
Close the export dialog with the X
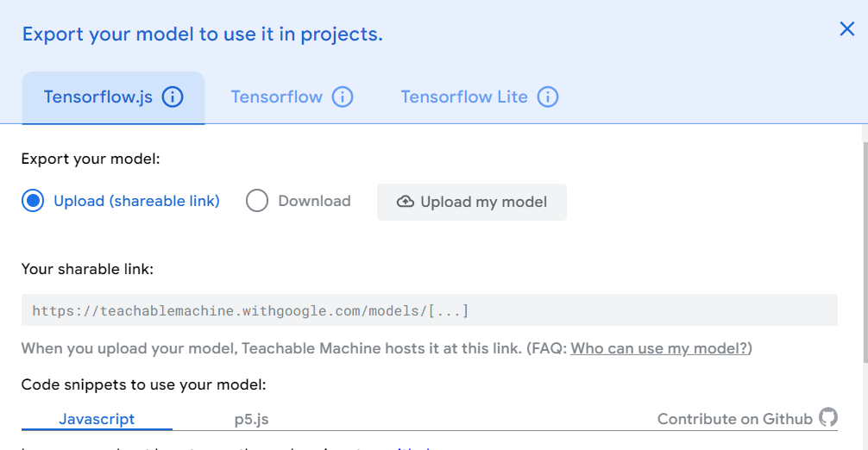click(847, 28)
